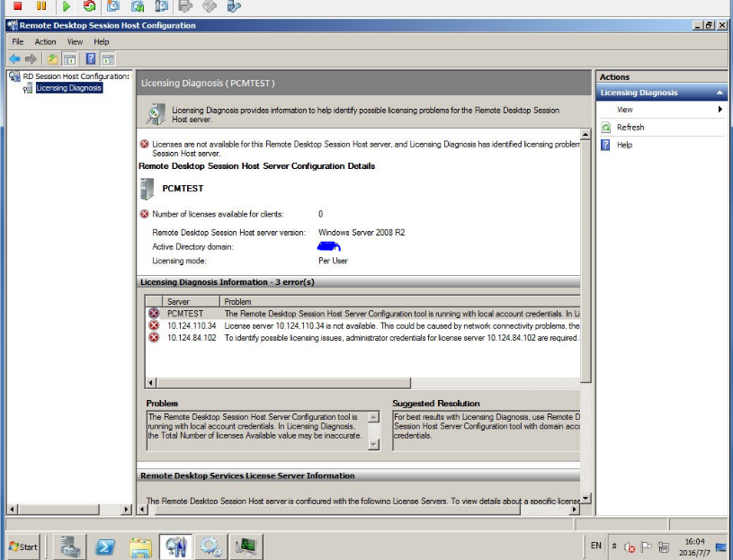Select the 10.124.84.102 error row
Screen dimensions: 733x560
(x=362, y=338)
